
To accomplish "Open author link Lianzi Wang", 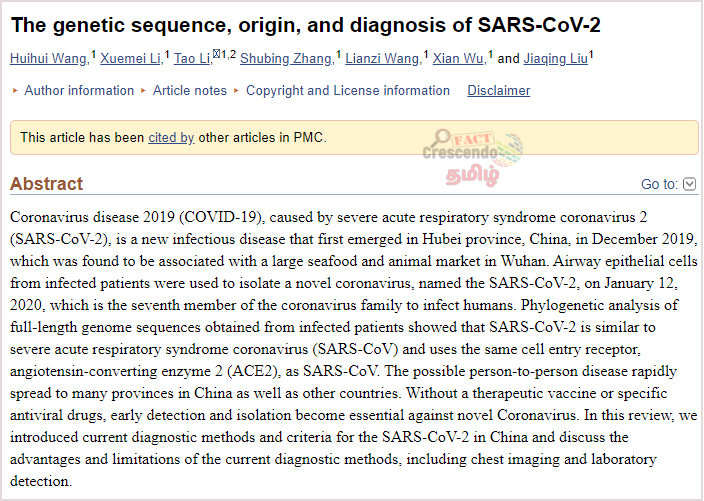I will [x=383, y=58].
